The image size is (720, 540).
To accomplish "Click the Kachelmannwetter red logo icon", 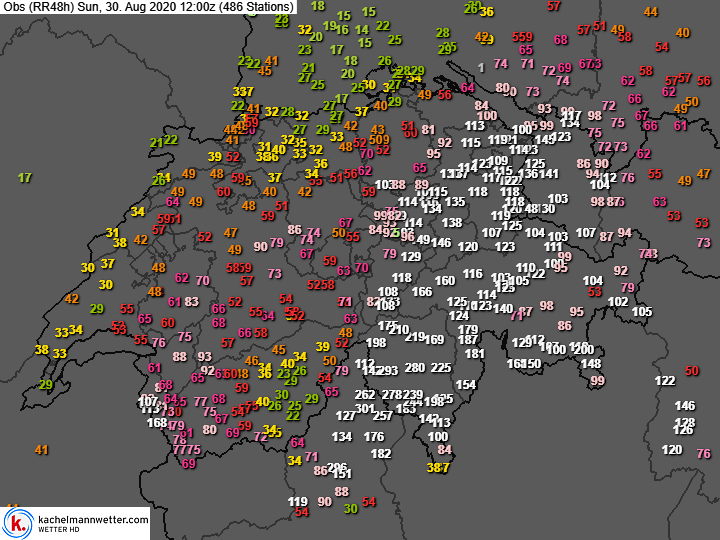I will 17,523.
